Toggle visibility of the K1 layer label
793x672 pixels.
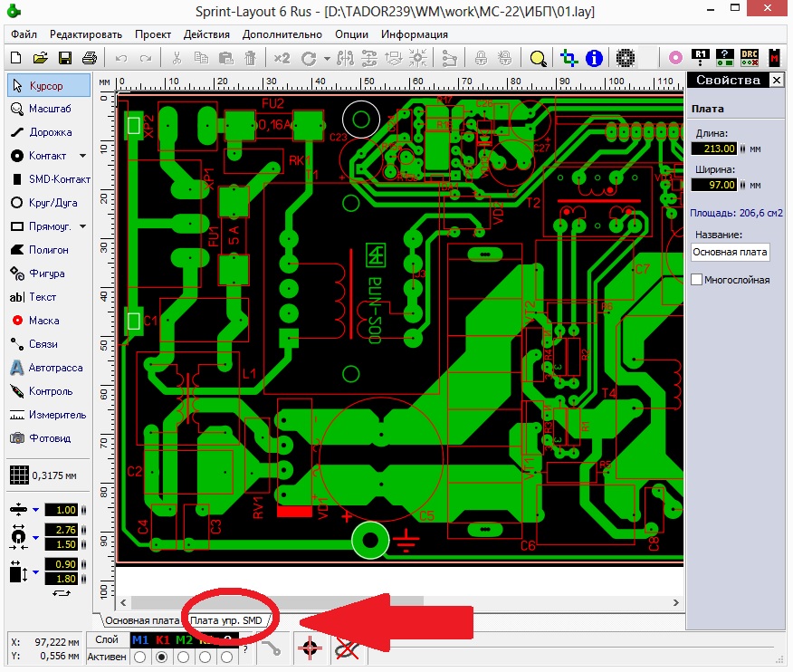pos(162,640)
